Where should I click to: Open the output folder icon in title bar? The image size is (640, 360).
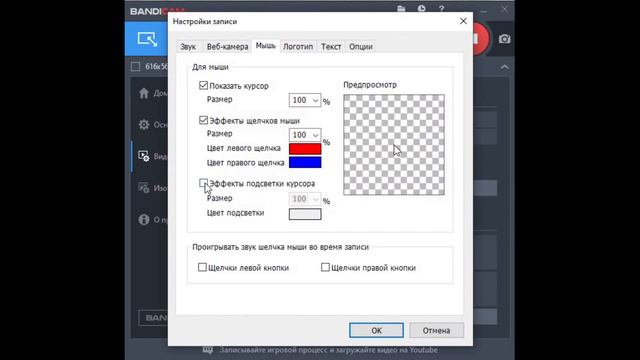(401, 9)
